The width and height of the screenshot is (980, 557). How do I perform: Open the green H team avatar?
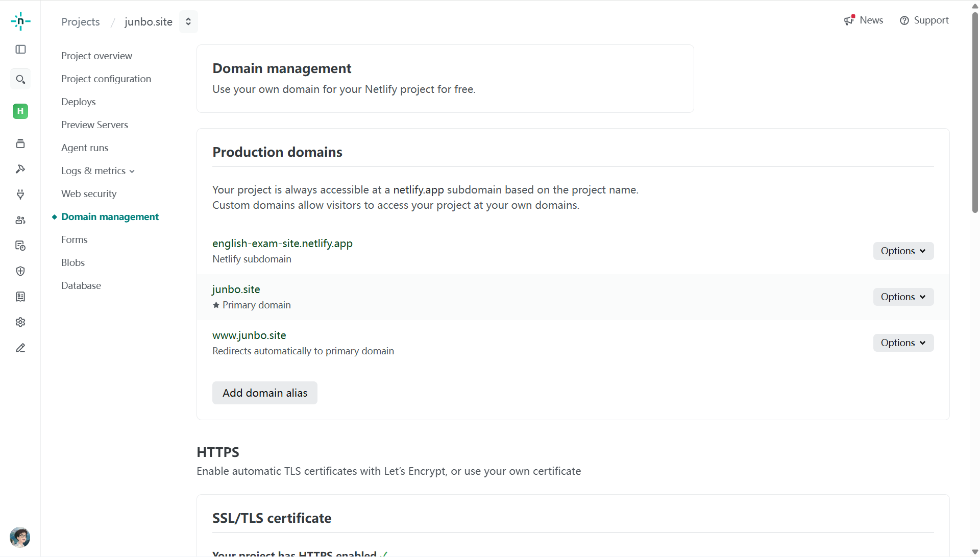pyautogui.click(x=20, y=111)
